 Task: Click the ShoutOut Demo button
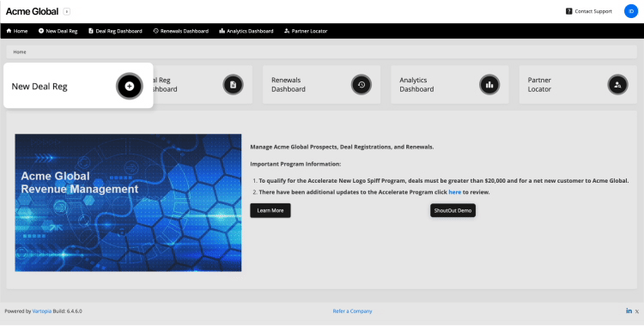[x=453, y=210]
